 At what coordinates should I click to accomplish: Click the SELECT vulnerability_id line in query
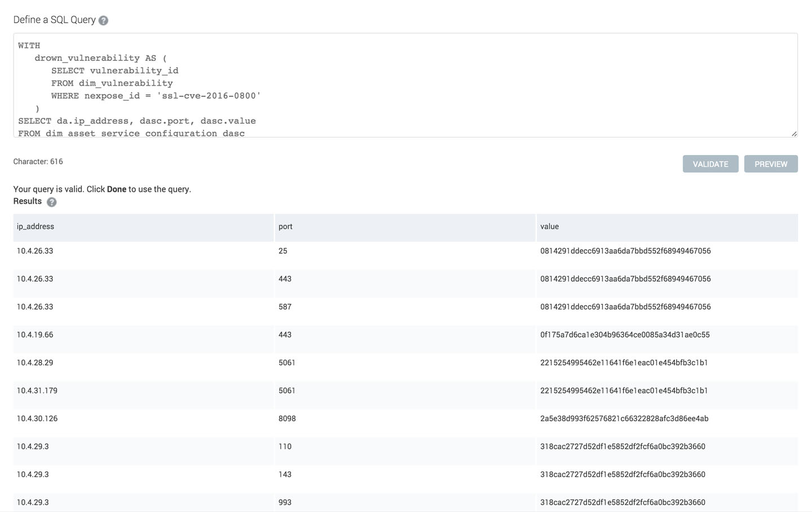tap(114, 70)
